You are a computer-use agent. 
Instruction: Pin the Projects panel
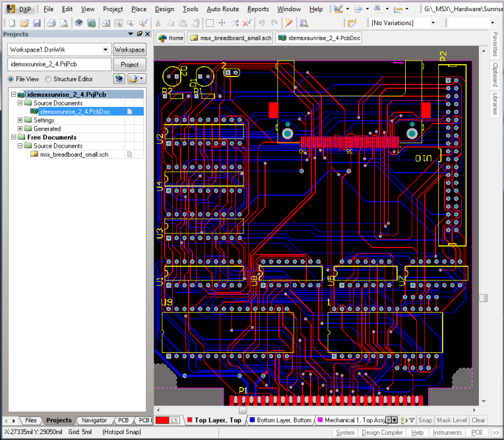coord(139,34)
